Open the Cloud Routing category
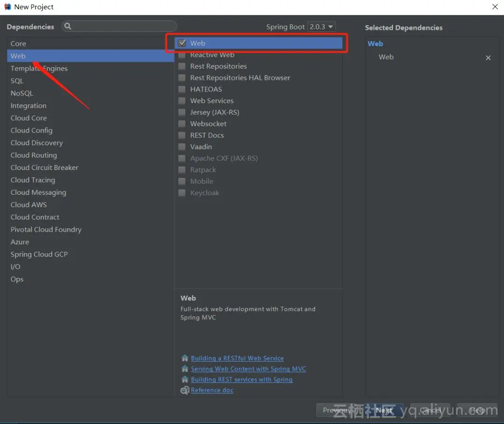 91,155
